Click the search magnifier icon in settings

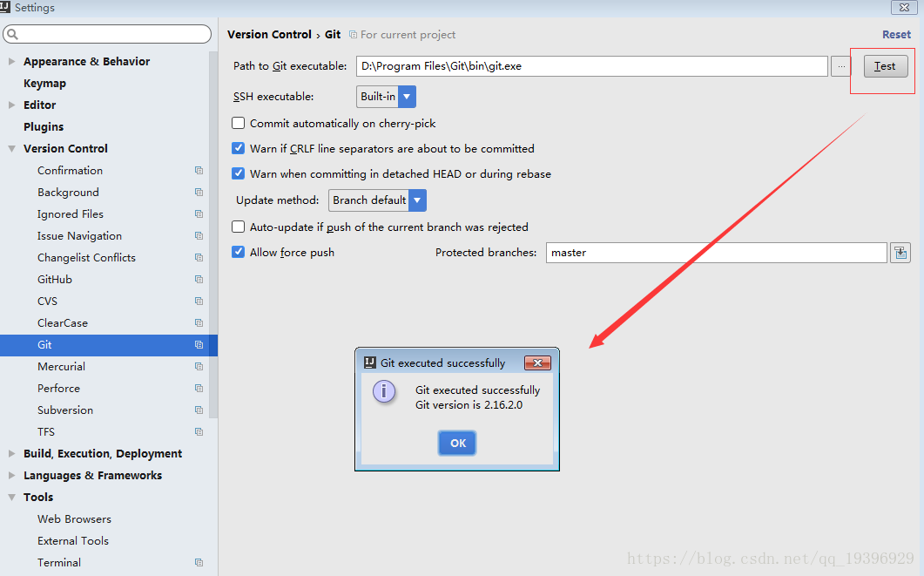tap(12, 34)
